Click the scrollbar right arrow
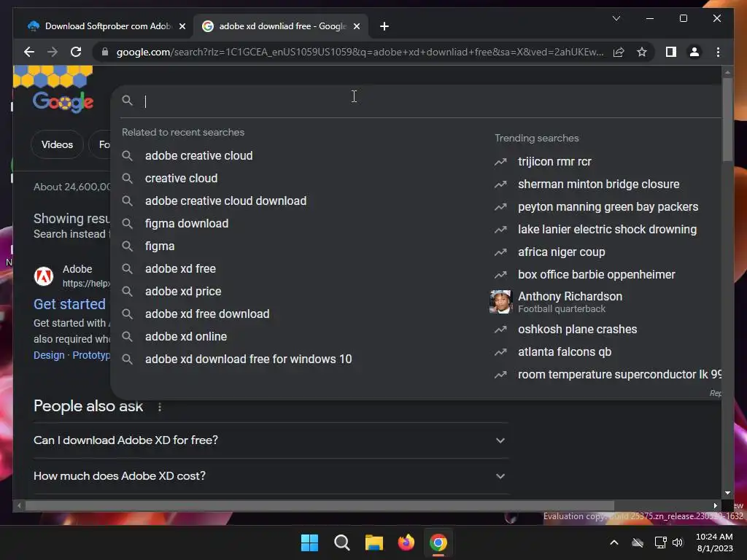This screenshot has width=747, height=560. (x=715, y=506)
